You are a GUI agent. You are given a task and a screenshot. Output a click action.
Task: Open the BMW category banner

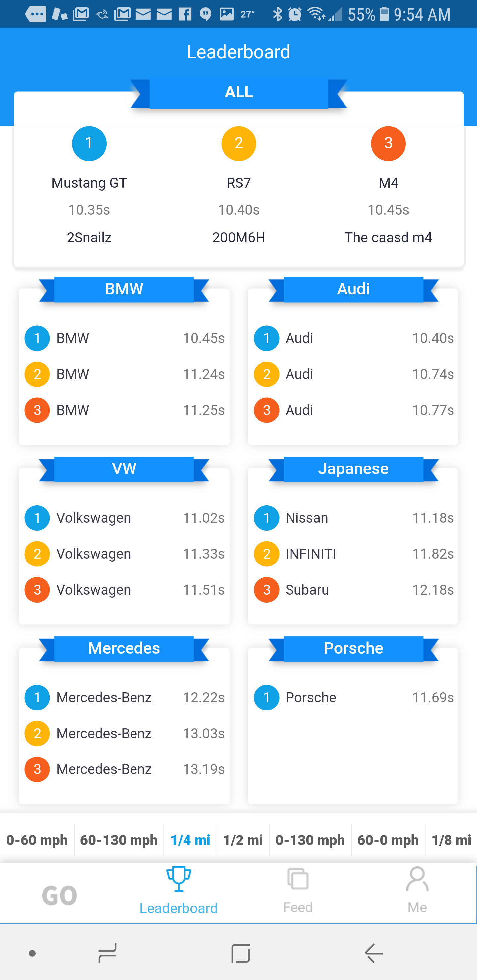(x=124, y=289)
